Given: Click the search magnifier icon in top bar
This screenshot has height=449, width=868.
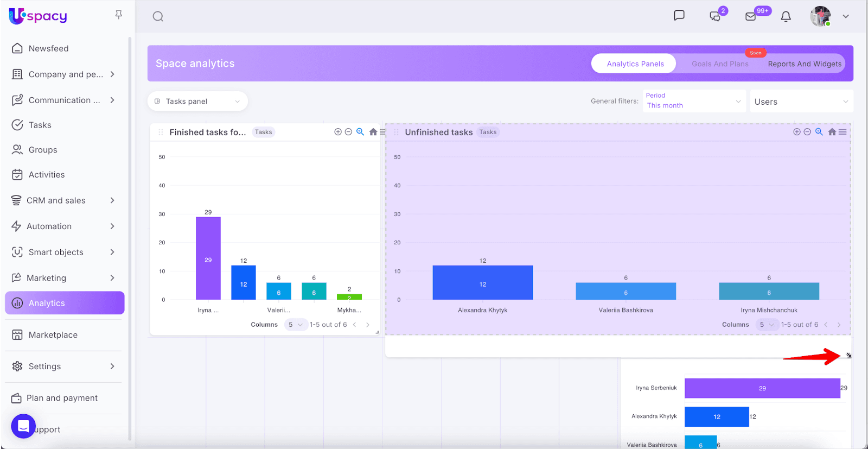Looking at the screenshot, I should [x=158, y=16].
